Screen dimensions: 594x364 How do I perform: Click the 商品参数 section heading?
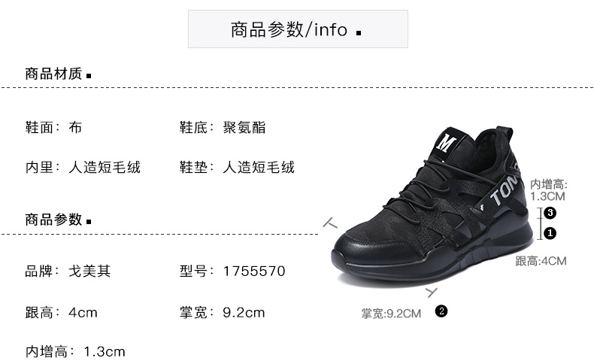[54, 220]
